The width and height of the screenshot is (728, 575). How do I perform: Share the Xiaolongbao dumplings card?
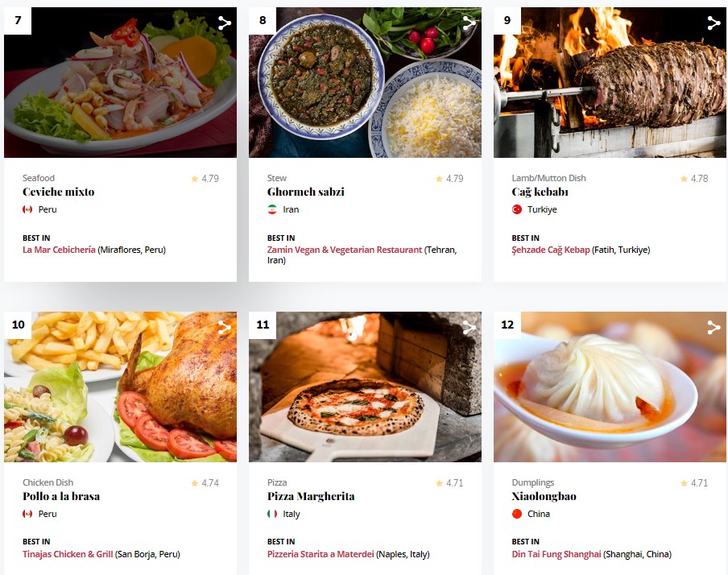point(714,328)
